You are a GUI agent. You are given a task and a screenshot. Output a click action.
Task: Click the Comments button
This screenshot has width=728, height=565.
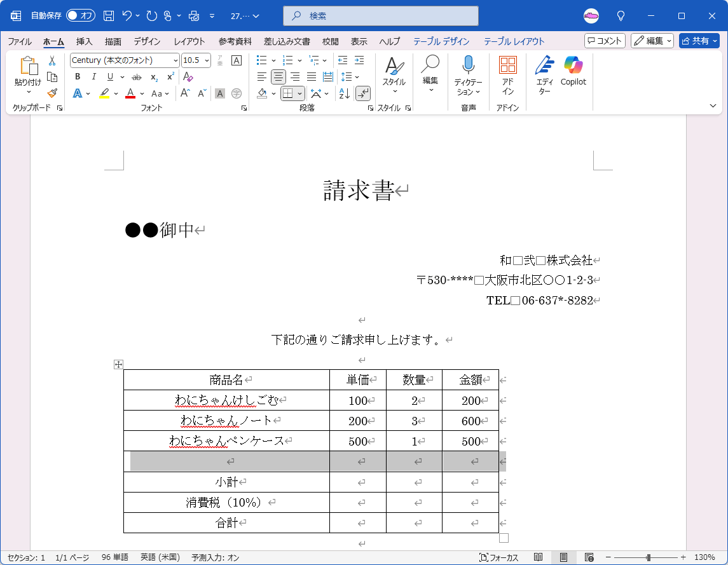[605, 41]
